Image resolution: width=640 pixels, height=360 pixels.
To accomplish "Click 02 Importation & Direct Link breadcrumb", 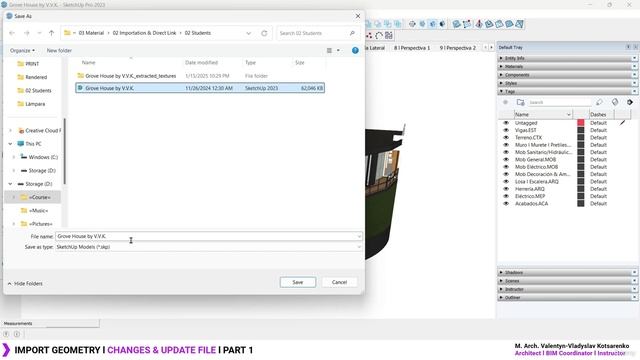I will (x=144, y=33).
